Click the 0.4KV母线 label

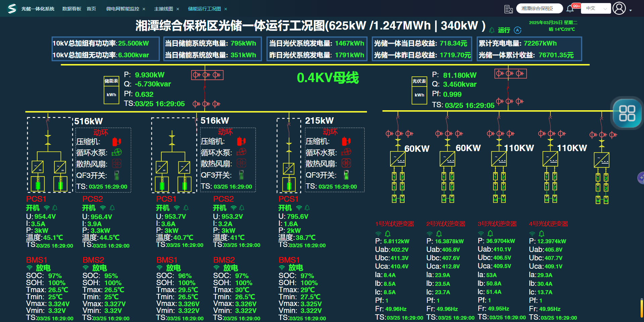(x=328, y=78)
